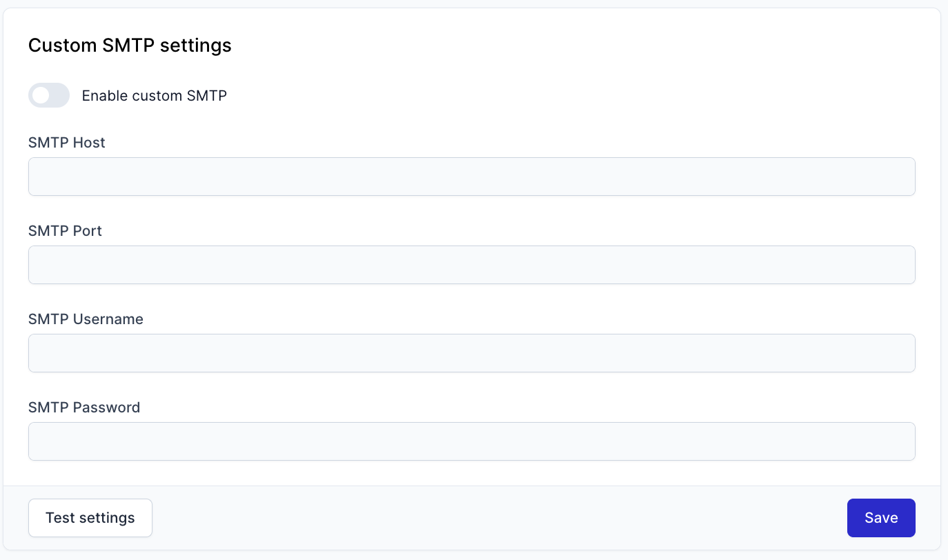This screenshot has width=948, height=560.
Task: Select the SMTP Port input field
Action: pyautogui.click(x=472, y=265)
